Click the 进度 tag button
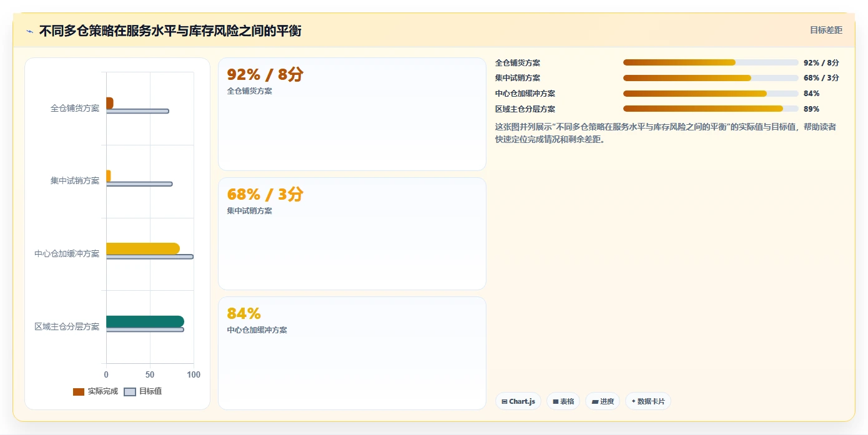The image size is (868, 435). coord(603,401)
